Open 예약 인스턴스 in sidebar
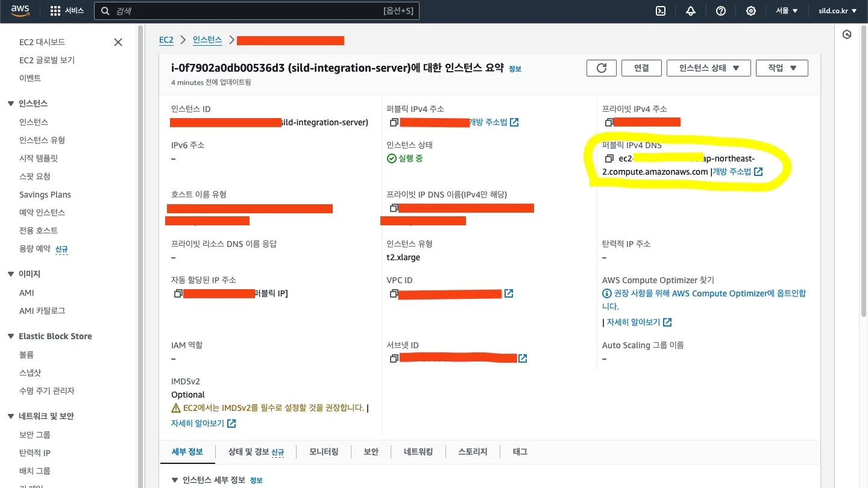868x488 pixels. [42, 213]
